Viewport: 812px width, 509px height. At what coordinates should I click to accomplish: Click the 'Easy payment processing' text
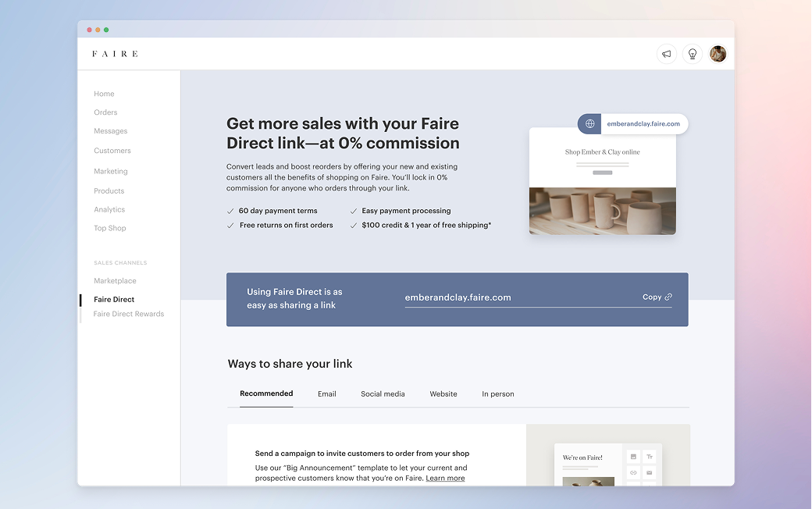pyautogui.click(x=407, y=211)
